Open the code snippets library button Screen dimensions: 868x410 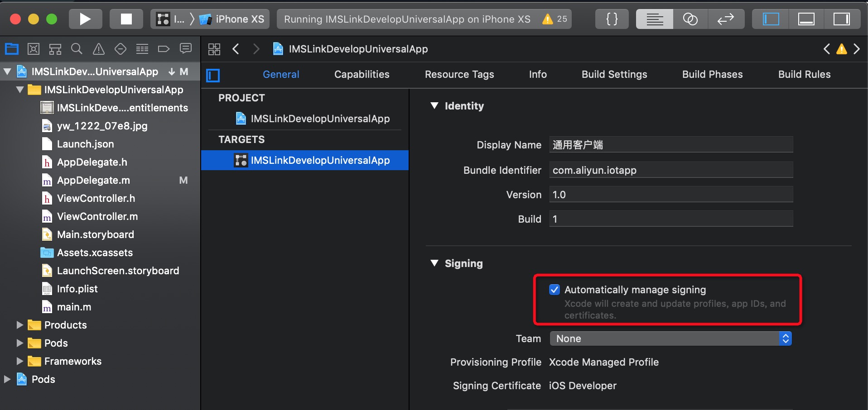pos(612,19)
